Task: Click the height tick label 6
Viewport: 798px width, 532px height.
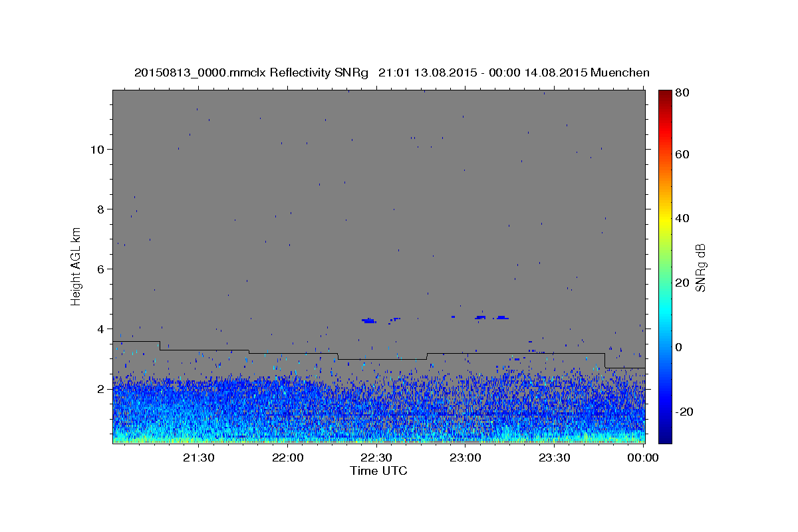Action: point(102,269)
